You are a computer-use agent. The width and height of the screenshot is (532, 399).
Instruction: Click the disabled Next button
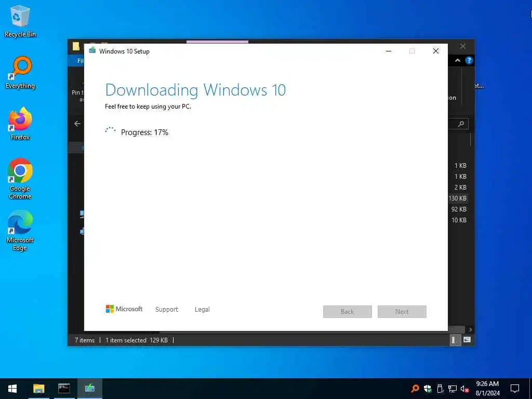click(x=402, y=312)
